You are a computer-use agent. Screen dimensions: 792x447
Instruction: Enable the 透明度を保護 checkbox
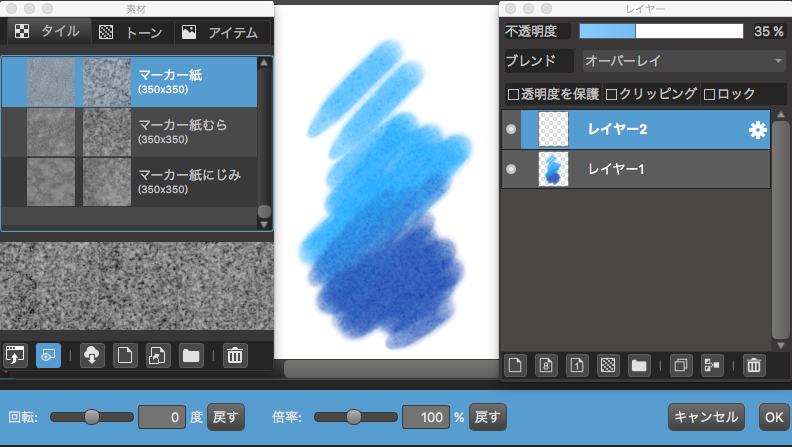pyautogui.click(x=514, y=94)
